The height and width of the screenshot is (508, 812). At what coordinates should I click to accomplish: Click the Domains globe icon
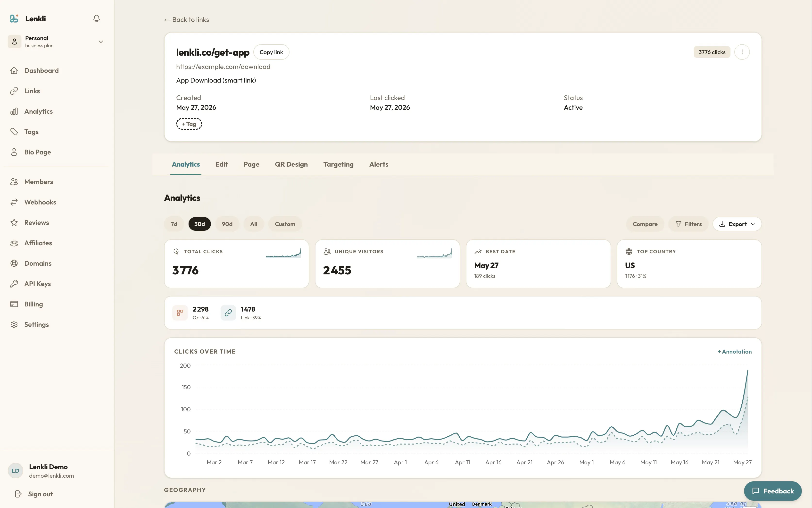(x=14, y=263)
